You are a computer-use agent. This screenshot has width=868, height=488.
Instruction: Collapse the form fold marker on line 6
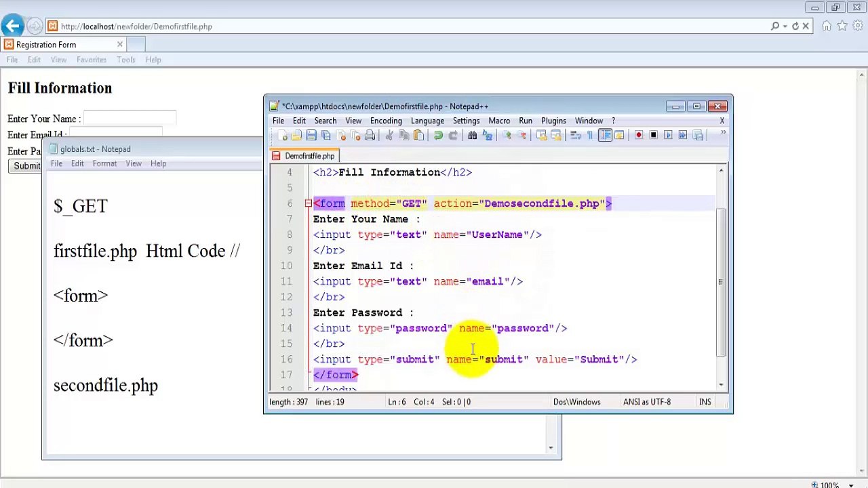[308, 203]
